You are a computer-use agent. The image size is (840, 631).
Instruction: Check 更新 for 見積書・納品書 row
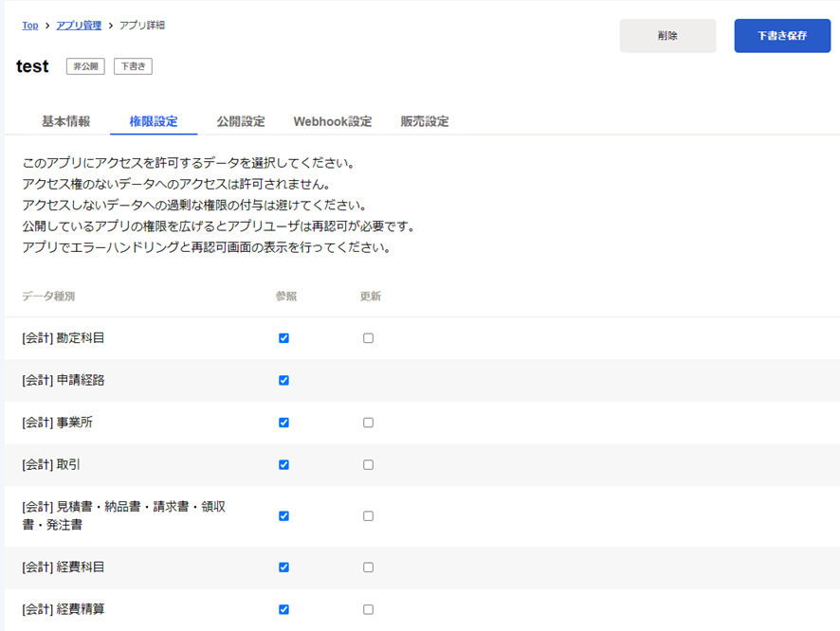368,516
